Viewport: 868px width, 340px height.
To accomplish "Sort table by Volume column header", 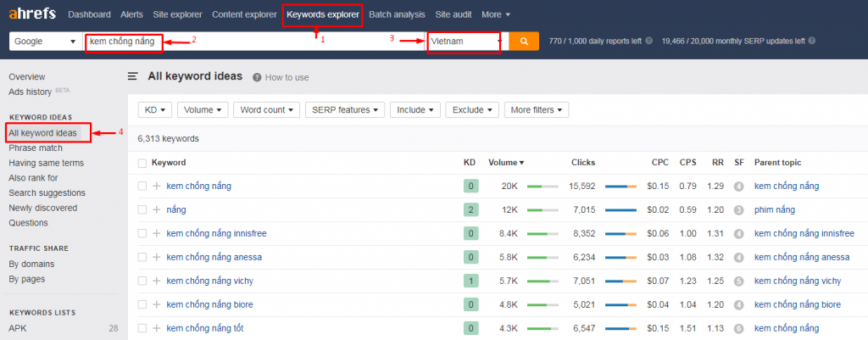I will tap(506, 163).
